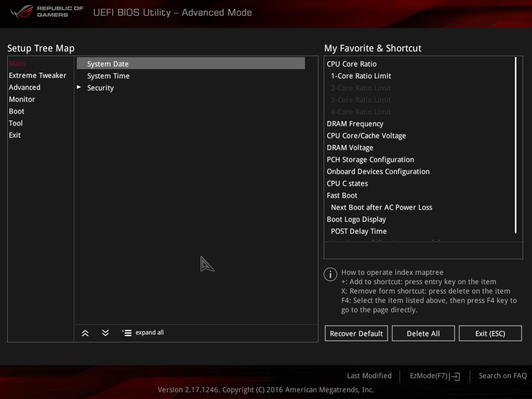Select the Monitor section
The height and width of the screenshot is (399, 532).
click(22, 99)
